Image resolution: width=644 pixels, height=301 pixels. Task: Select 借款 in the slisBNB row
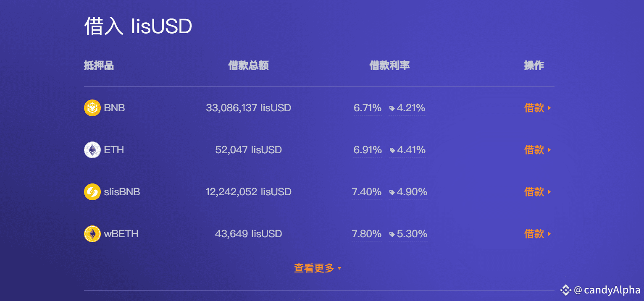(534, 192)
